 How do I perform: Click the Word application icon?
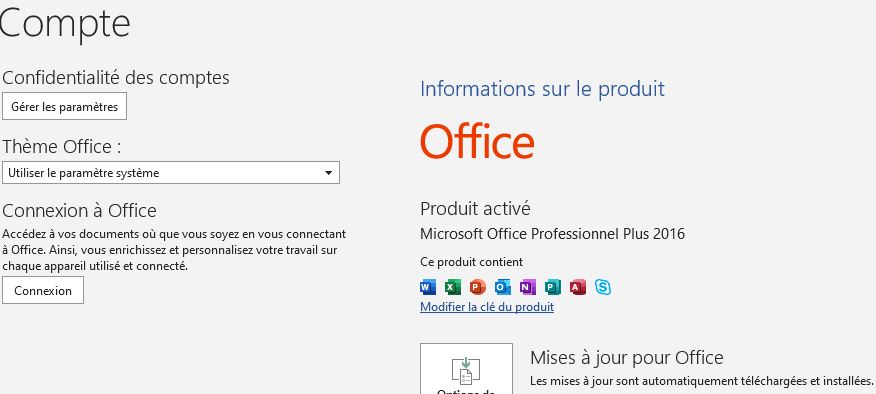pyautogui.click(x=427, y=287)
